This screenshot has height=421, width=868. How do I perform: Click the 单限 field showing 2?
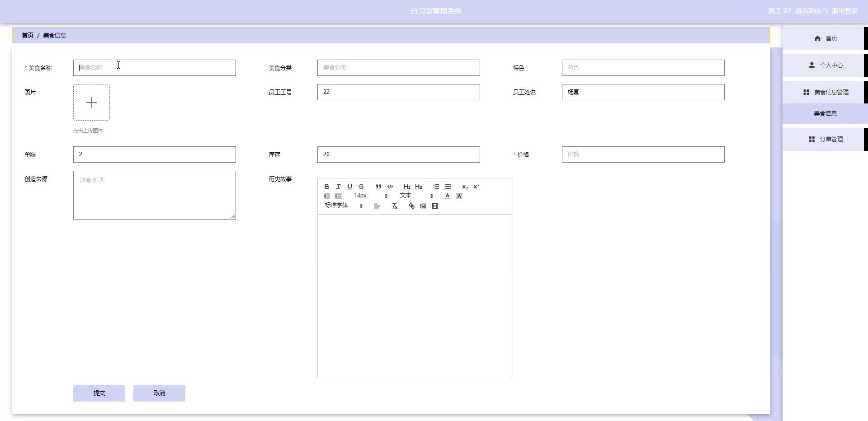(155, 154)
